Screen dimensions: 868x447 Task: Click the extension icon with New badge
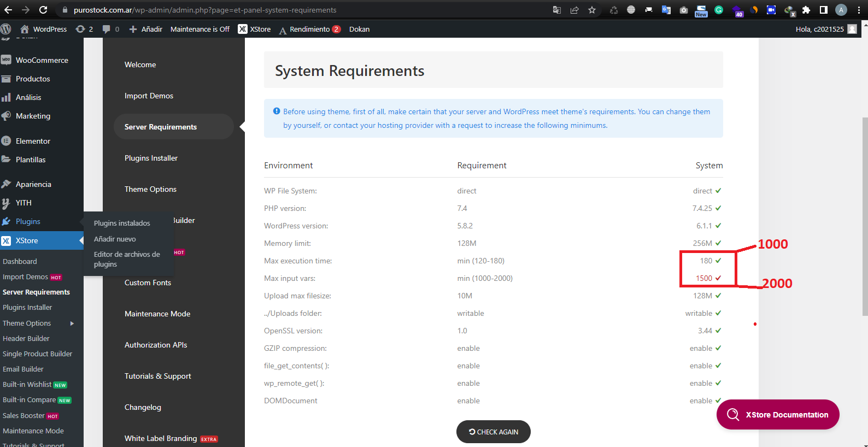pyautogui.click(x=701, y=10)
